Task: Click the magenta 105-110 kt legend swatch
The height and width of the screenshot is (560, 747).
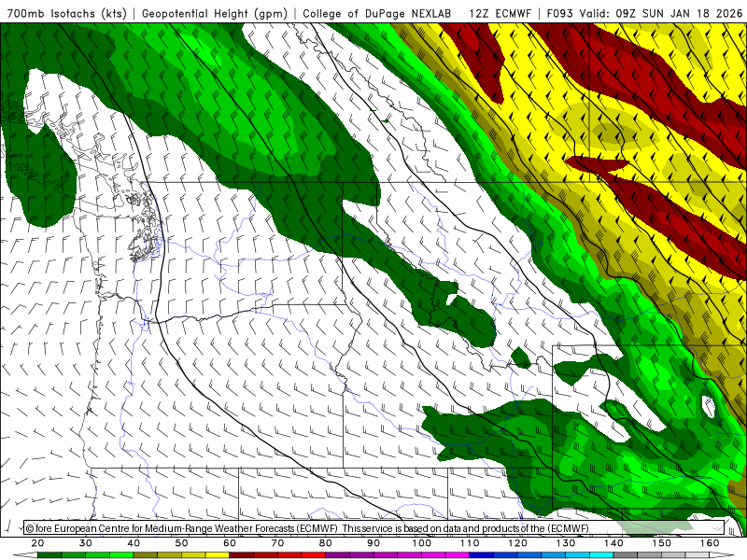Action: pyautogui.click(x=458, y=555)
